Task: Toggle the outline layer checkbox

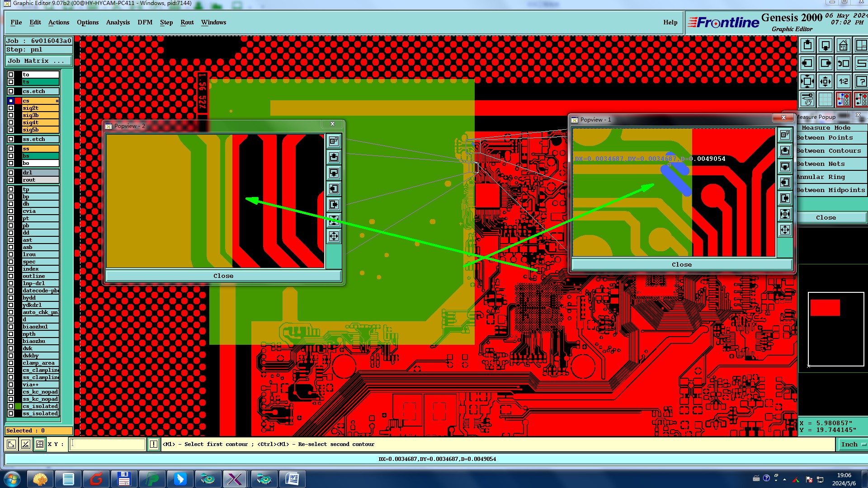Action: point(11,276)
